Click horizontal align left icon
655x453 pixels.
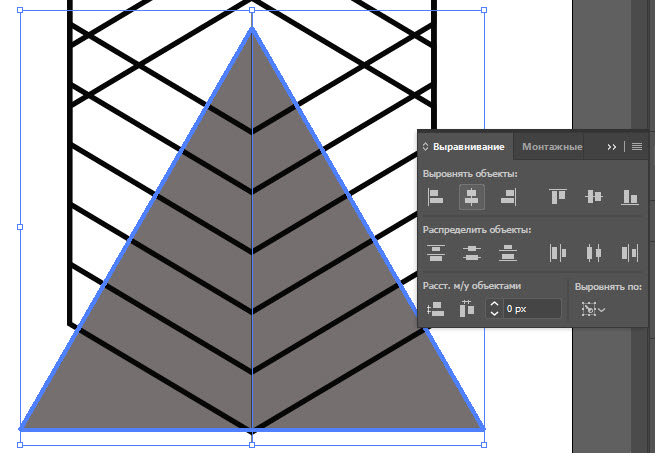[x=435, y=197]
